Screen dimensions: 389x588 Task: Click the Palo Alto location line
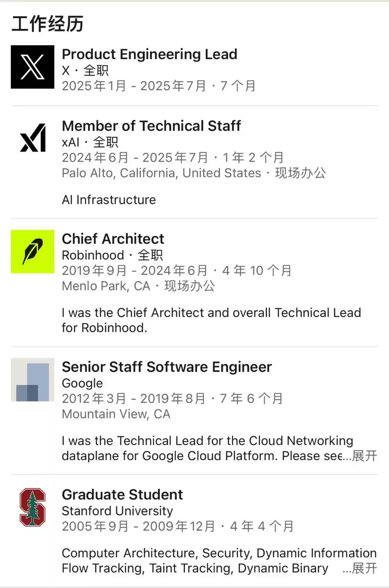161,173
